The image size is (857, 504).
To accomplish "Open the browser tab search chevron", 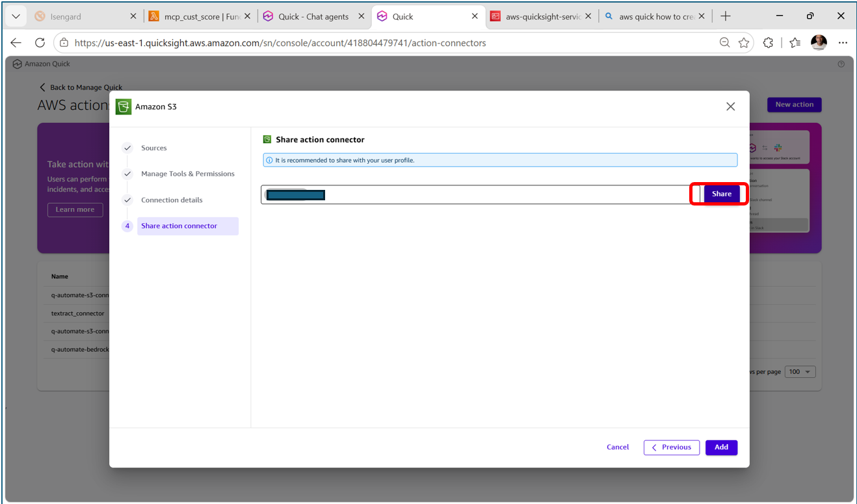I will tap(16, 16).
